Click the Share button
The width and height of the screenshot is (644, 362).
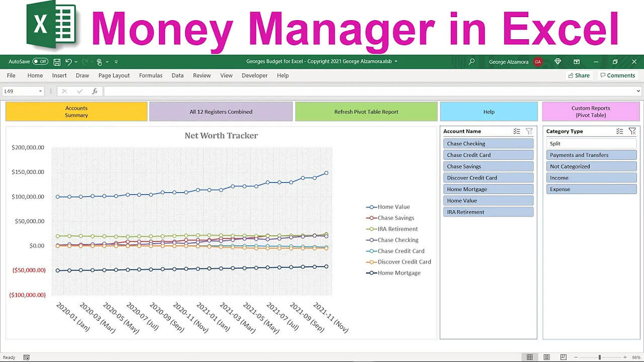coord(579,75)
